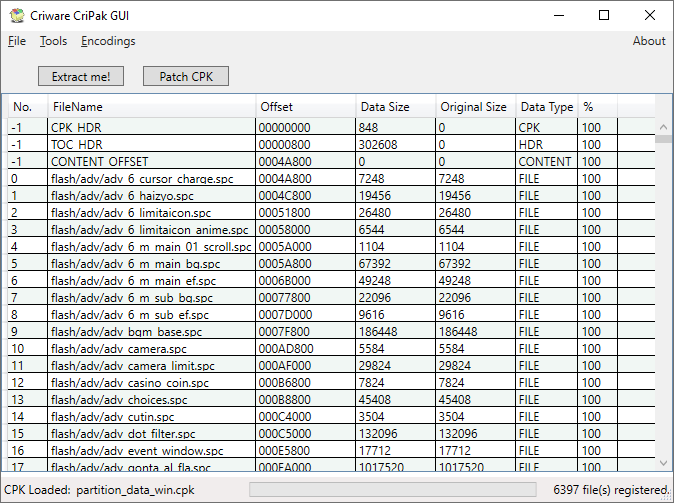Click the scroll up arrow of file list
Viewport: 674px width, 503px height.
coord(663,127)
